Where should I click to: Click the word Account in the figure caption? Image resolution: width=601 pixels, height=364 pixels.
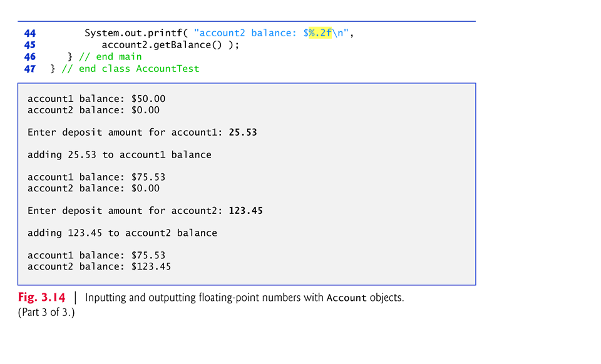(x=346, y=298)
